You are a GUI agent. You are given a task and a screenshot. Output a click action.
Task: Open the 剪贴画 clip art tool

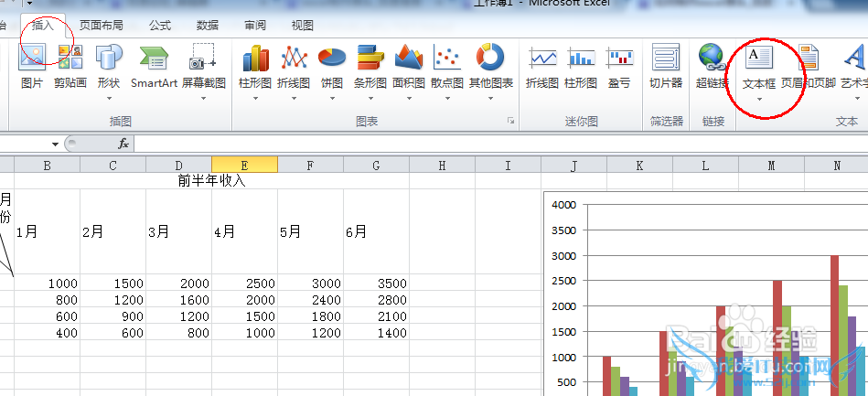click(x=70, y=64)
